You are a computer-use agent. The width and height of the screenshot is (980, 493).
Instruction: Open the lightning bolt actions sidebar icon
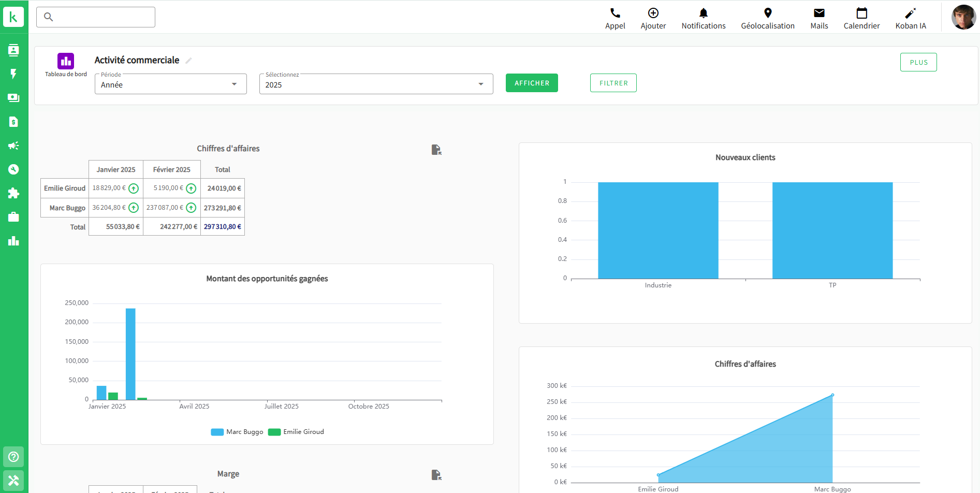point(13,74)
